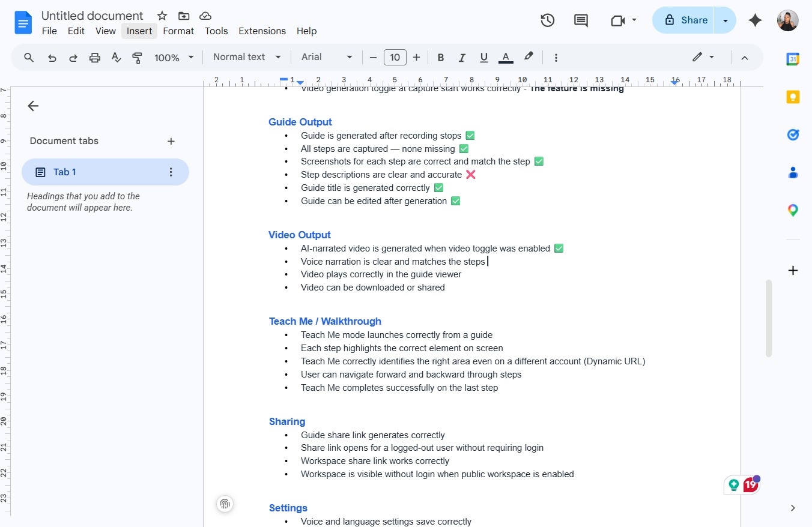This screenshot has width=812, height=527.
Task: Select Tab 1 in document tabs
Action: coord(105,172)
